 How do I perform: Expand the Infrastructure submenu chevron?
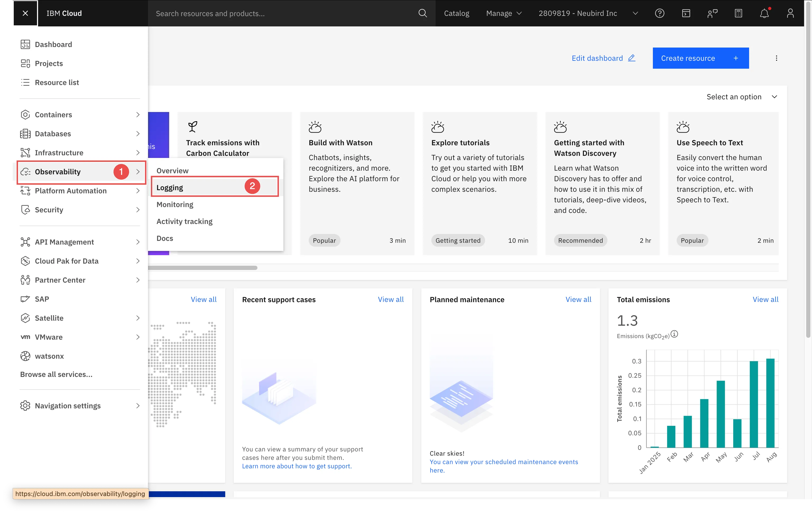[138, 153]
